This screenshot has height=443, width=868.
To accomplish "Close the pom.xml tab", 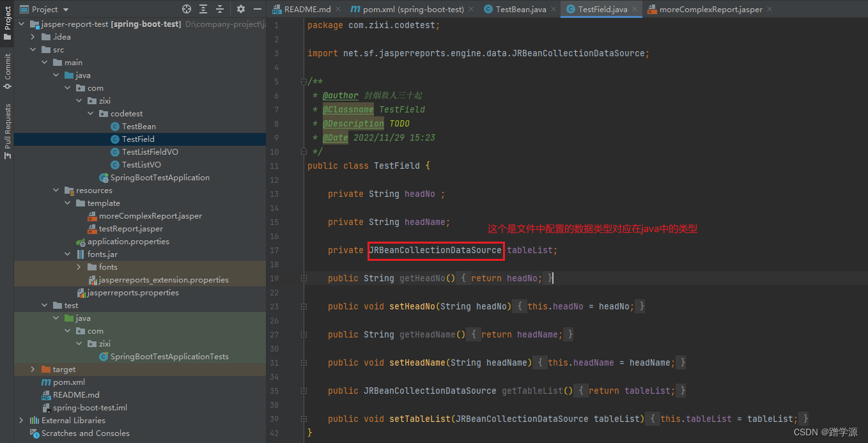I will click(470, 10).
